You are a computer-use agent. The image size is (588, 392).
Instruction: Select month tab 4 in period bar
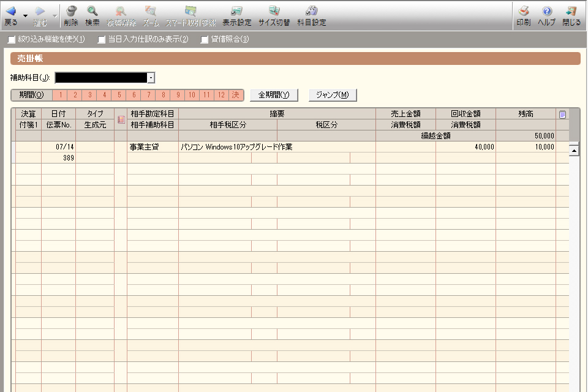pyautogui.click(x=104, y=95)
